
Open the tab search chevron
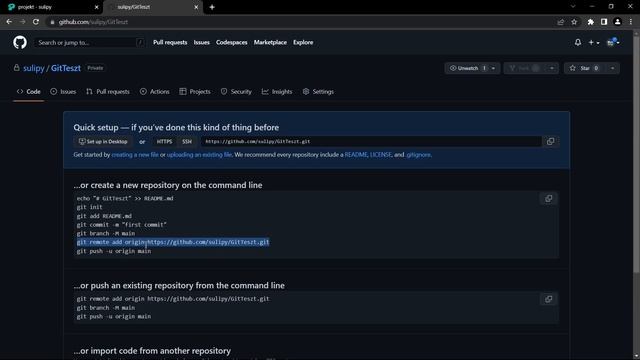(573, 7)
